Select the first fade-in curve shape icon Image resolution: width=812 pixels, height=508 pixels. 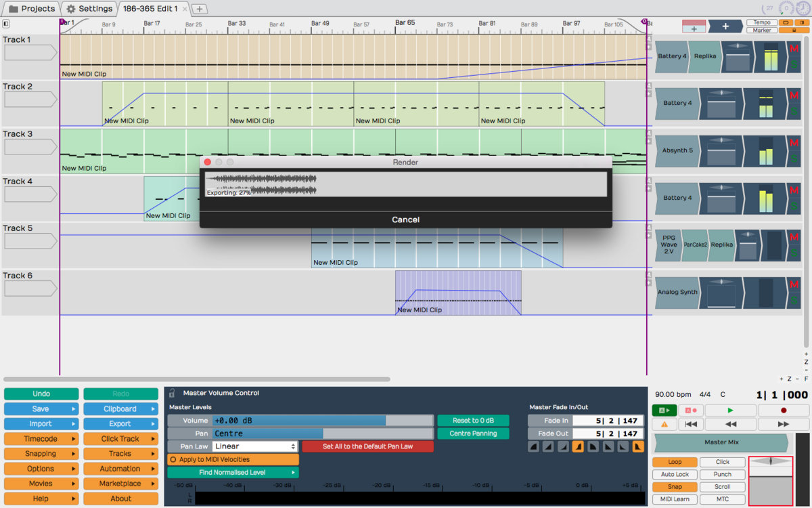pos(533,447)
